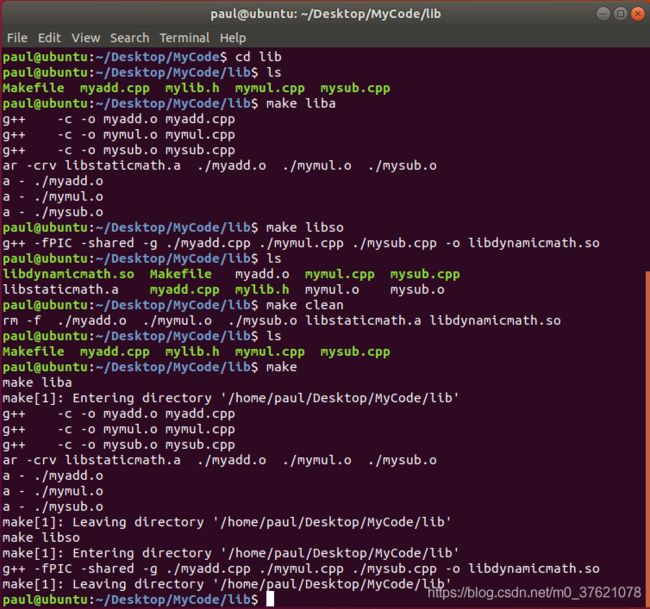Screen dimensions: 650x609
Task: Click libstaticmath.a in the ls listing
Action: (x=61, y=289)
